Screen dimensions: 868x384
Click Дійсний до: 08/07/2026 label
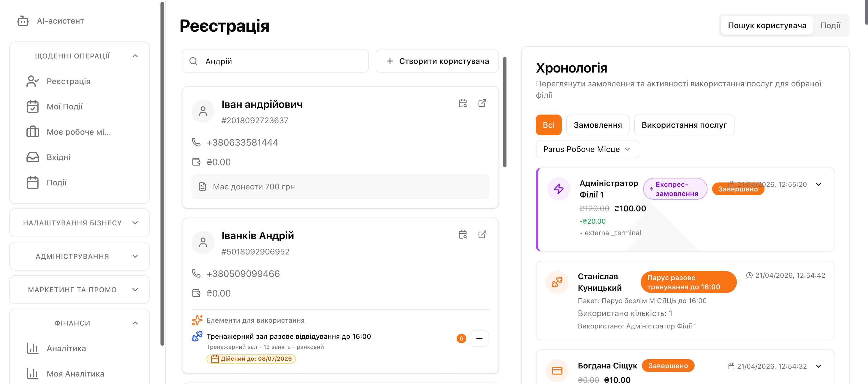pos(251,359)
